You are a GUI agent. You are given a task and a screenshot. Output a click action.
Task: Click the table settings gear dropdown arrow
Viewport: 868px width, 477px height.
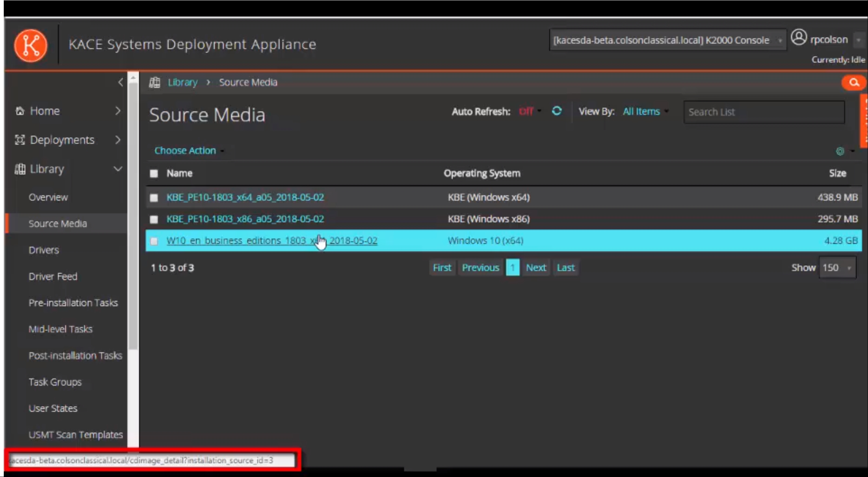[x=852, y=151]
